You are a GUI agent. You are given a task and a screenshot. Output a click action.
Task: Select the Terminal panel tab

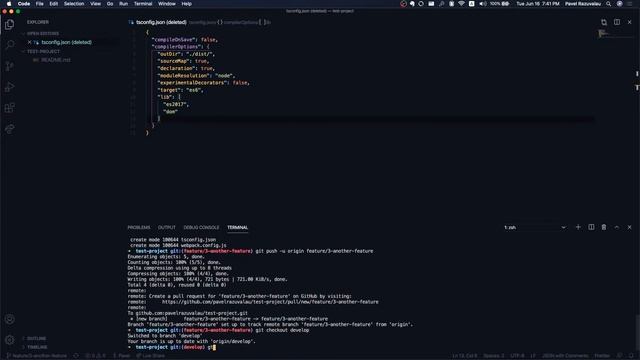[x=238, y=227]
